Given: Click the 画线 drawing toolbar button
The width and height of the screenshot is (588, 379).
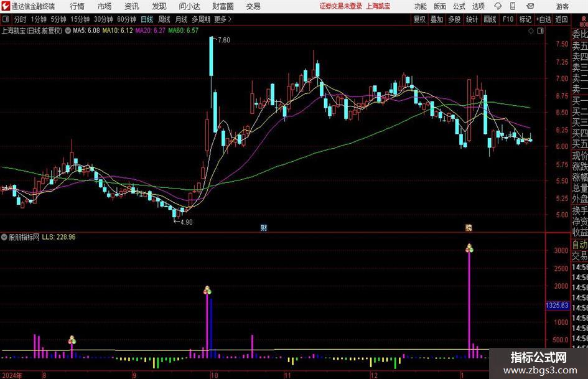Looking at the screenshot, I should pos(490,19).
